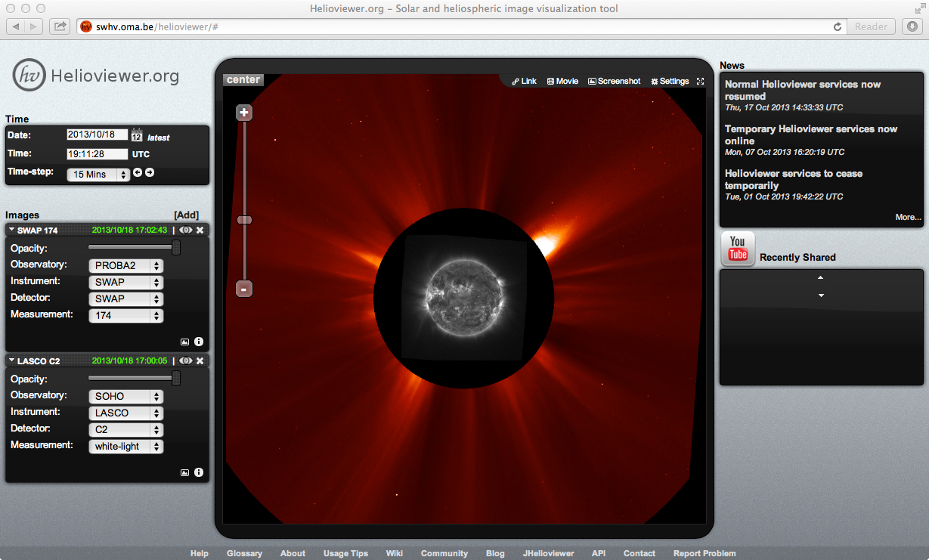Open SWAP layer Instrument dropdown
Image resolution: width=929 pixels, height=560 pixels.
[x=126, y=283]
